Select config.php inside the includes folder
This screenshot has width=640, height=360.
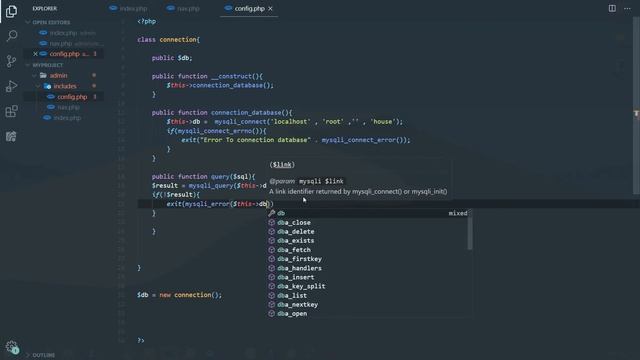(x=72, y=97)
